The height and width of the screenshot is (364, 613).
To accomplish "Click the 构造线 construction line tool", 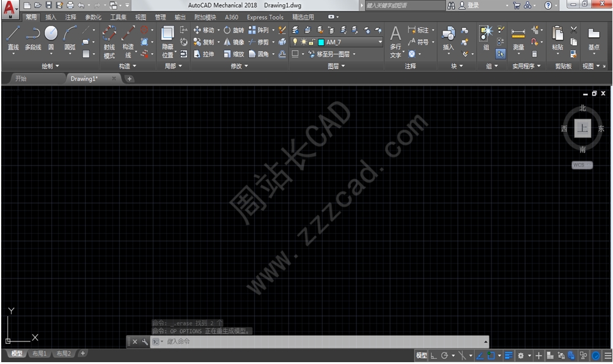I will tap(128, 42).
